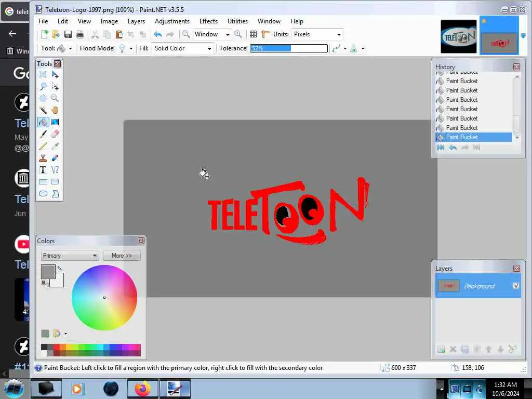Click the Undo toolbar arrow
This screenshot has width=532, height=399.
pos(157,34)
